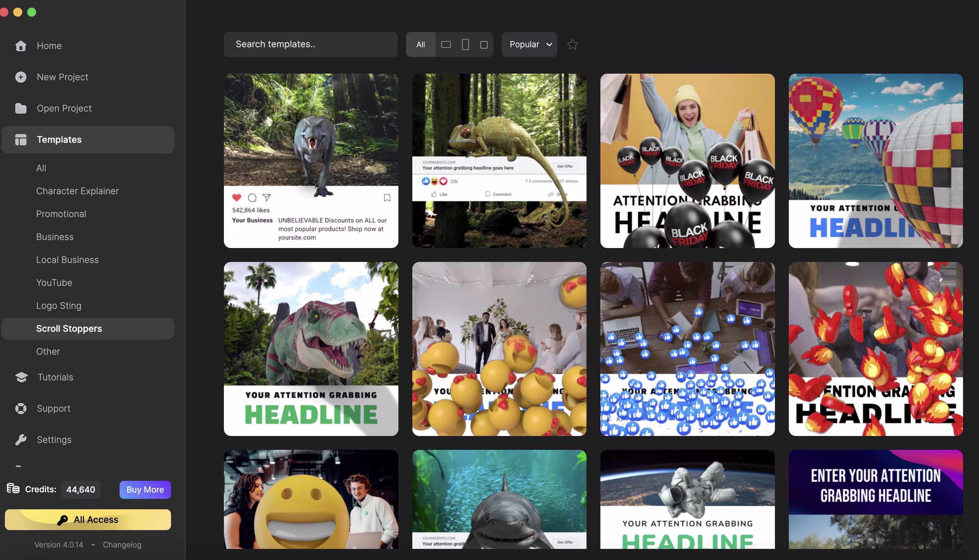Expand the Templates section in sidebar

pos(59,139)
